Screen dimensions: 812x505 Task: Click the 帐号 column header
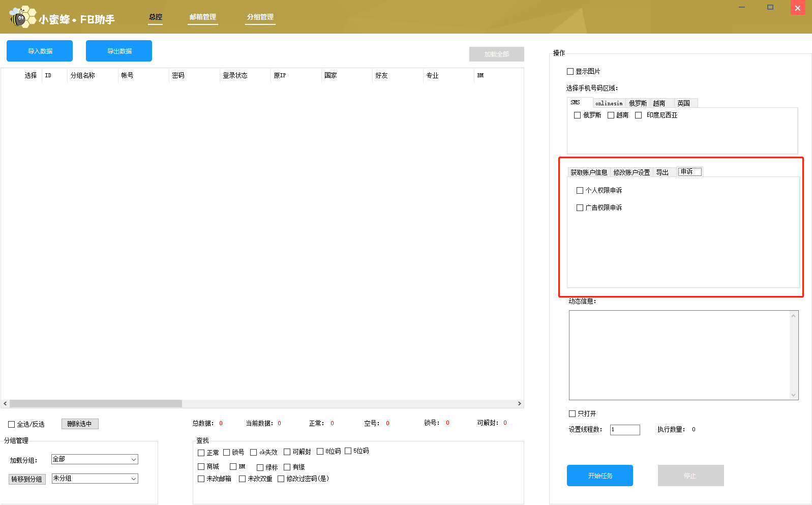pos(143,76)
